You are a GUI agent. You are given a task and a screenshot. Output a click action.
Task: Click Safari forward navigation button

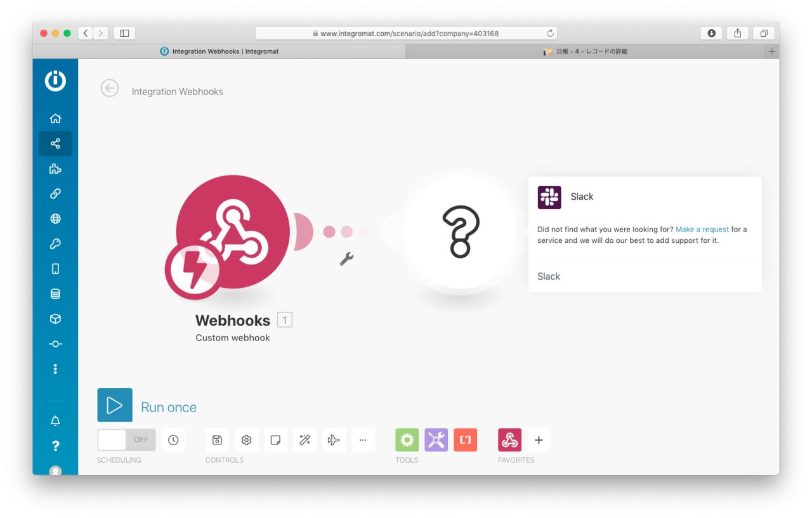pyautogui.click(x=101, y=33)
